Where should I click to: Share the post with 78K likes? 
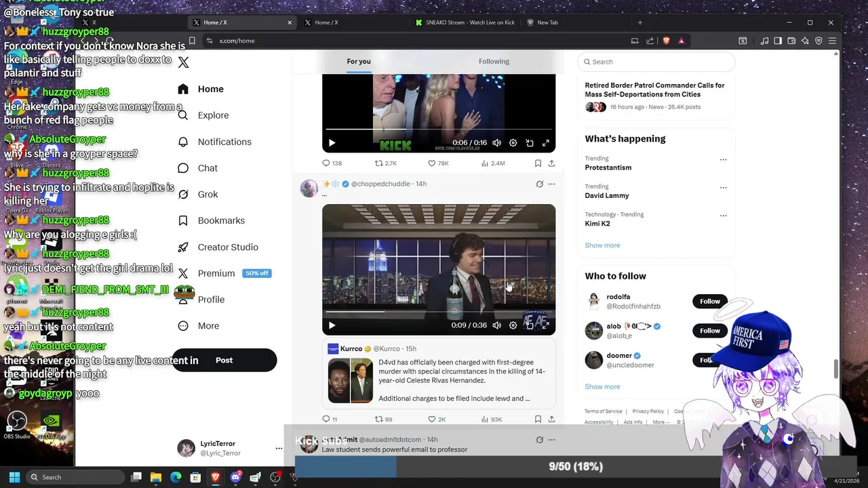(551, 163)
